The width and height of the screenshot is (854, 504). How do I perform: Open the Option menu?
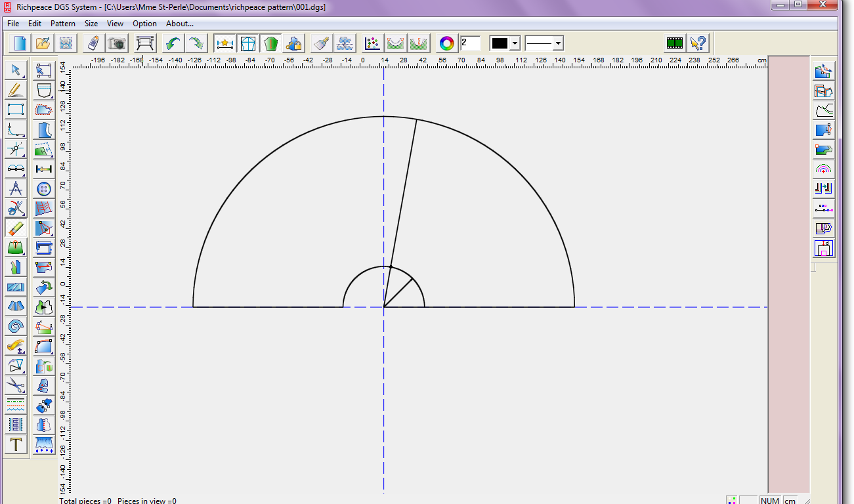click(x=144, y=23)
